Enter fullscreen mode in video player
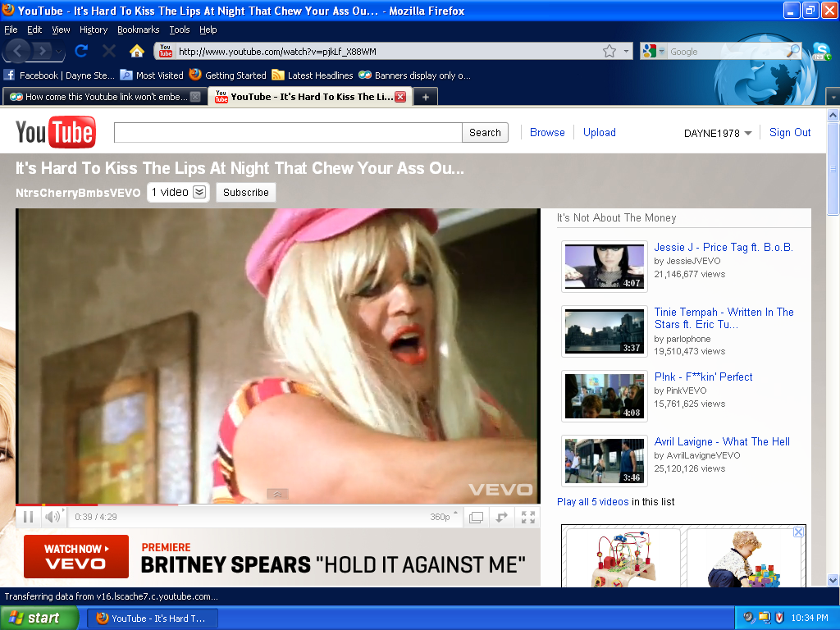The width and height of the screenshot is (840, 630). 528,517
